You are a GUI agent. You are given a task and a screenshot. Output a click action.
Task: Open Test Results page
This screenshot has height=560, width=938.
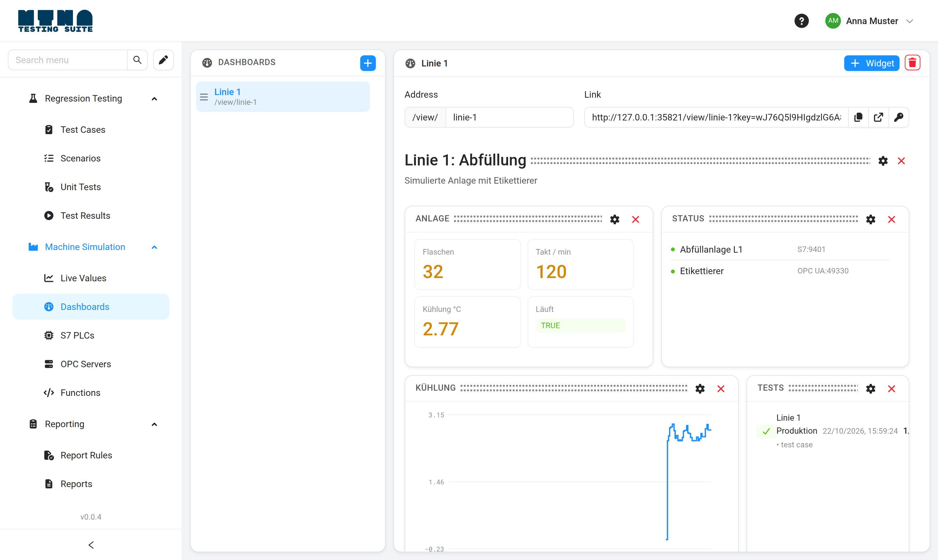91,216
